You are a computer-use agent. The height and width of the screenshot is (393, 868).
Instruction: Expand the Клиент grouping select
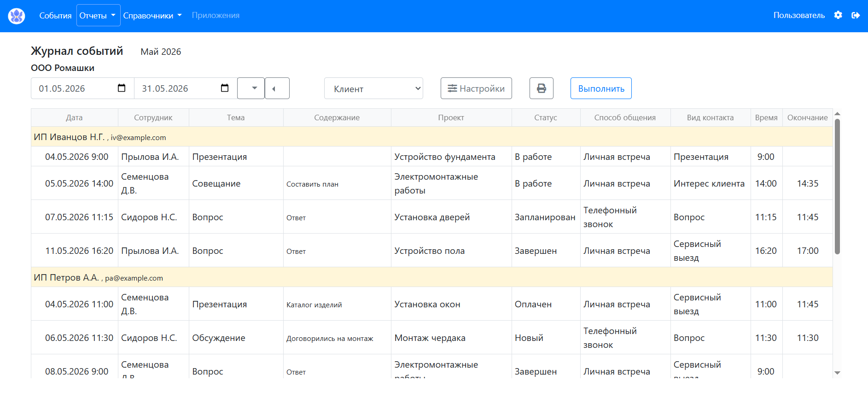pos(373,88)
